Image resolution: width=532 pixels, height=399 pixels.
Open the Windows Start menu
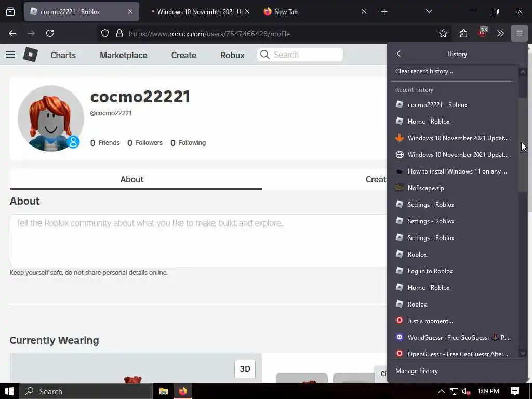(x=9, y=391)
